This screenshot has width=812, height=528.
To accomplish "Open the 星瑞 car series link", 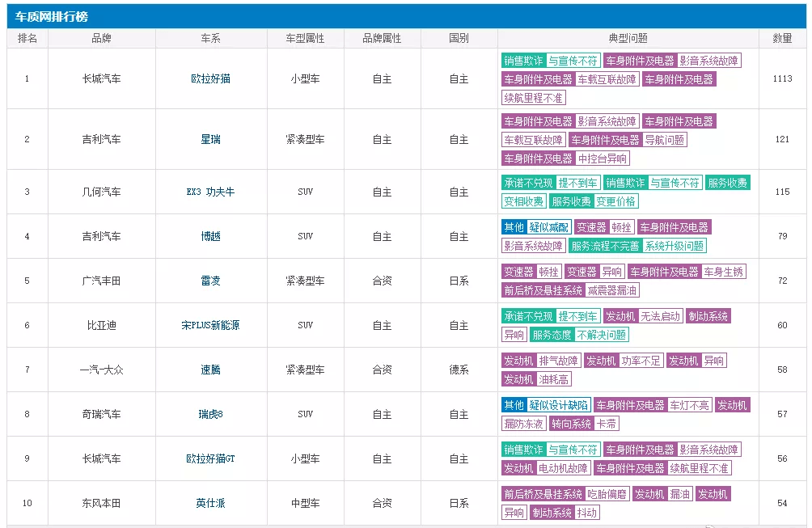I will tap(210, 139).
